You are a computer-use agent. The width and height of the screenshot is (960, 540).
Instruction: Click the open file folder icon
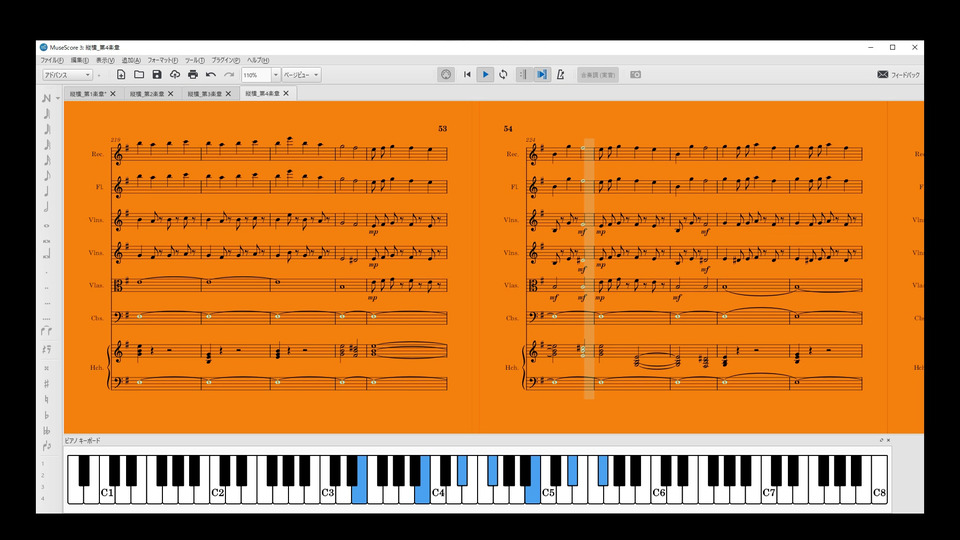[139, 75]
